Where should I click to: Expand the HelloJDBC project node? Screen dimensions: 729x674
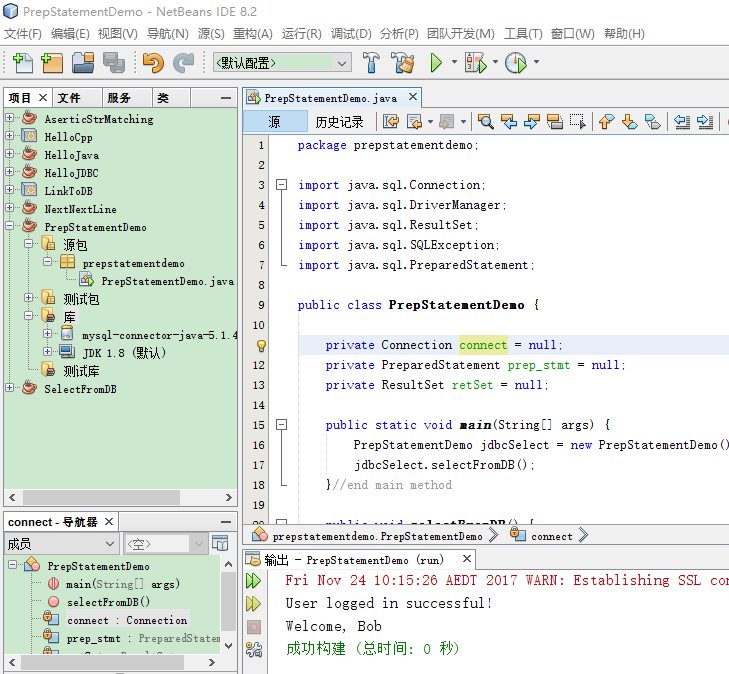pos(10,173)
